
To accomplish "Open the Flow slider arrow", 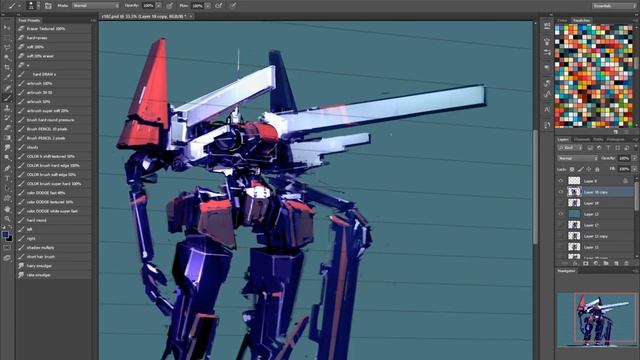I will pos(208,6).
